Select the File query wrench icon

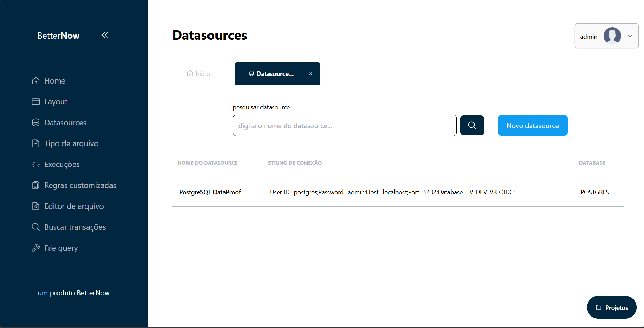click(36, 248)
